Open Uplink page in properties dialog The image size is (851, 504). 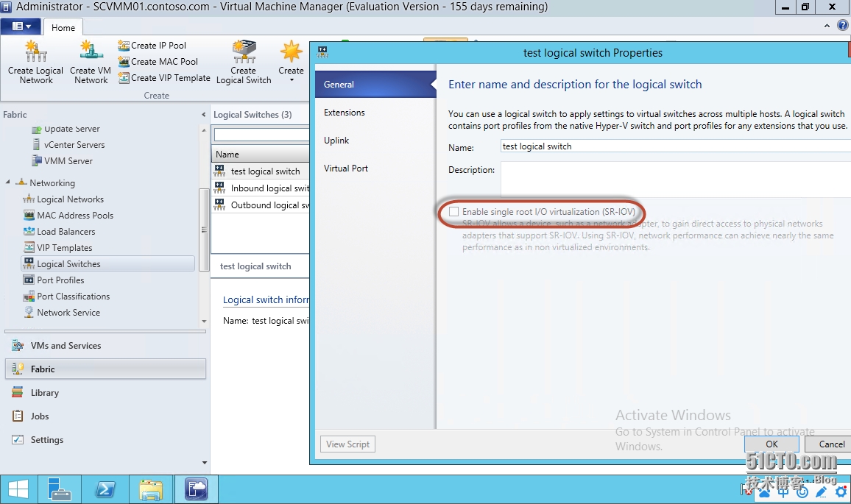375,141
